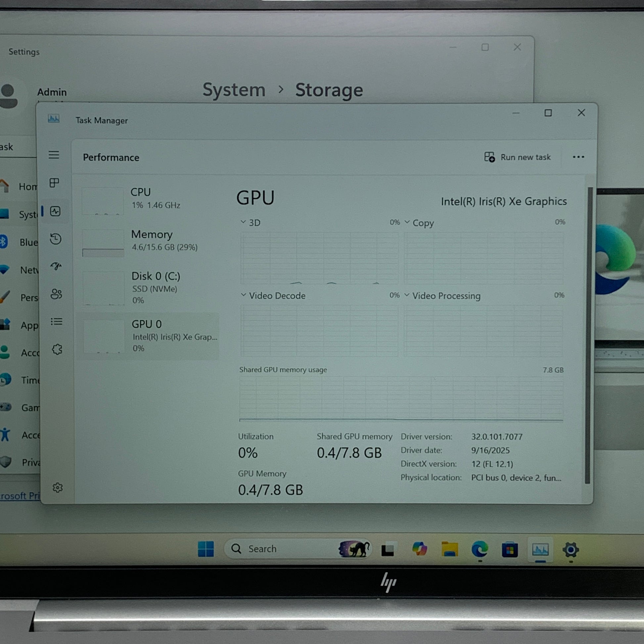Open the App history sidebar icon
This screenshot has height=644, width=644.
tap(55, 239)
